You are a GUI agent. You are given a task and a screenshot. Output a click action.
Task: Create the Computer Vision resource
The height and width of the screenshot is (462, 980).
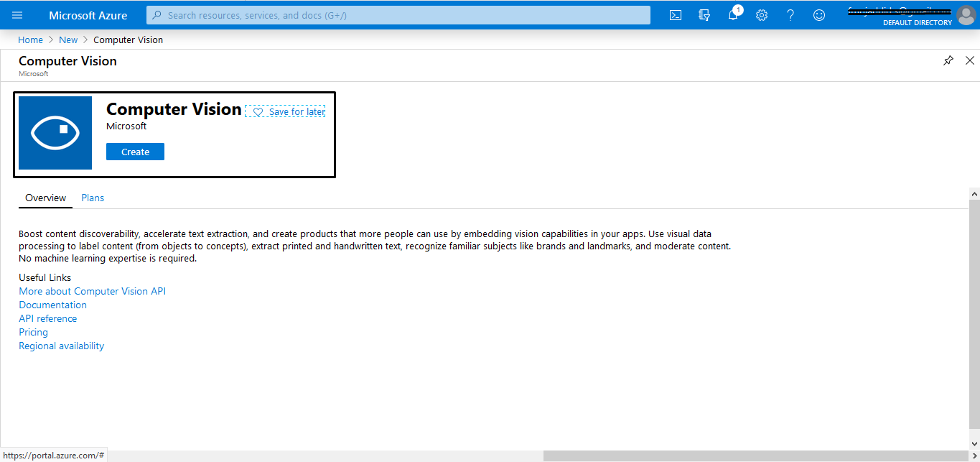135,152
